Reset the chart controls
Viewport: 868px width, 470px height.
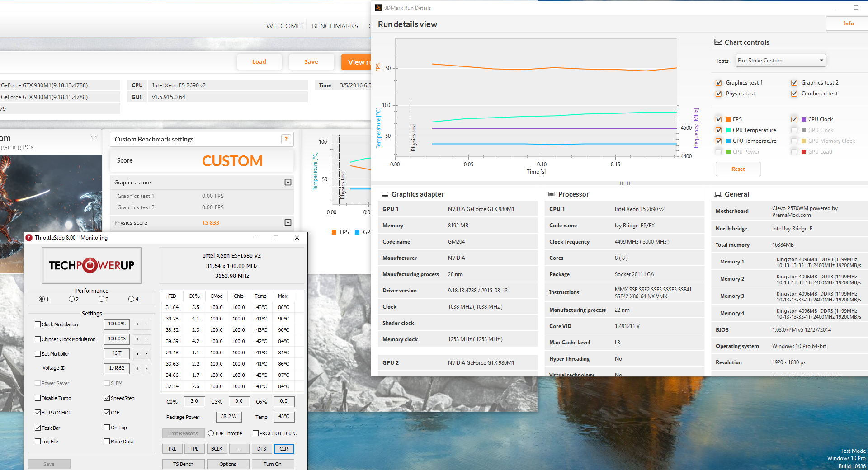click(738, 169)
